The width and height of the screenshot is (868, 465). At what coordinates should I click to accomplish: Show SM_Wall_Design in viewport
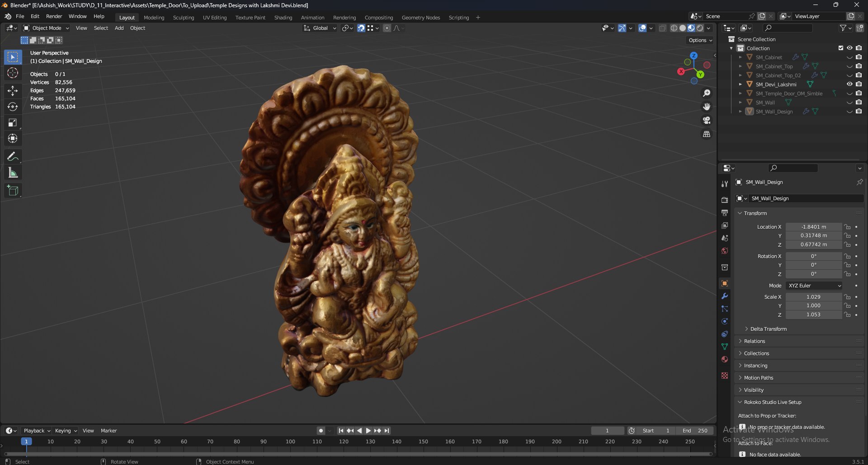point(849,111)
